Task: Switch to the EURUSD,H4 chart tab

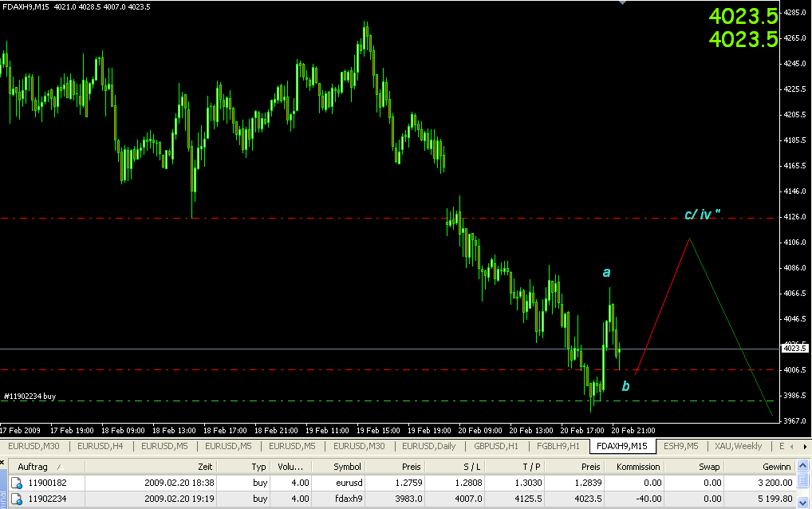Action: [x=101, y=446]
